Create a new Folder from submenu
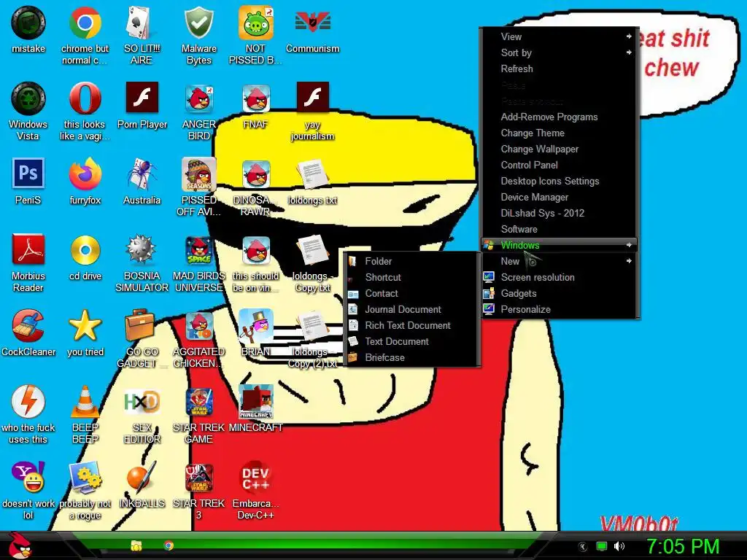 (411, 262)
